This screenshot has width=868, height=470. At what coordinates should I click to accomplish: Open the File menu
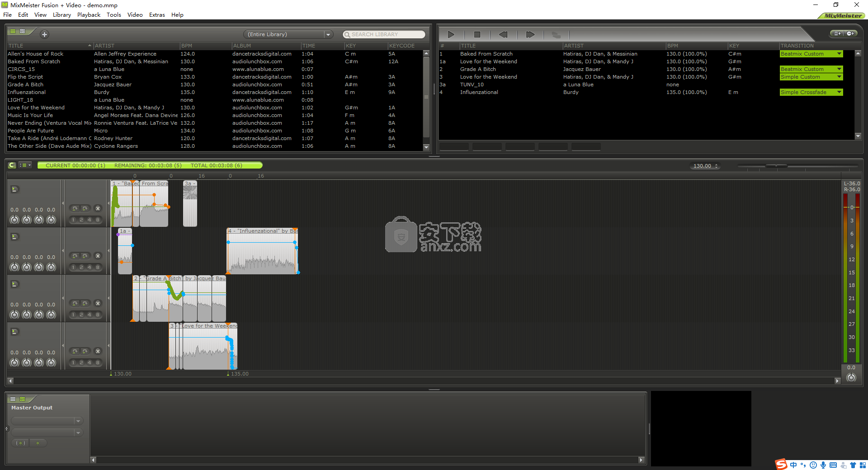tap(7, 15)
